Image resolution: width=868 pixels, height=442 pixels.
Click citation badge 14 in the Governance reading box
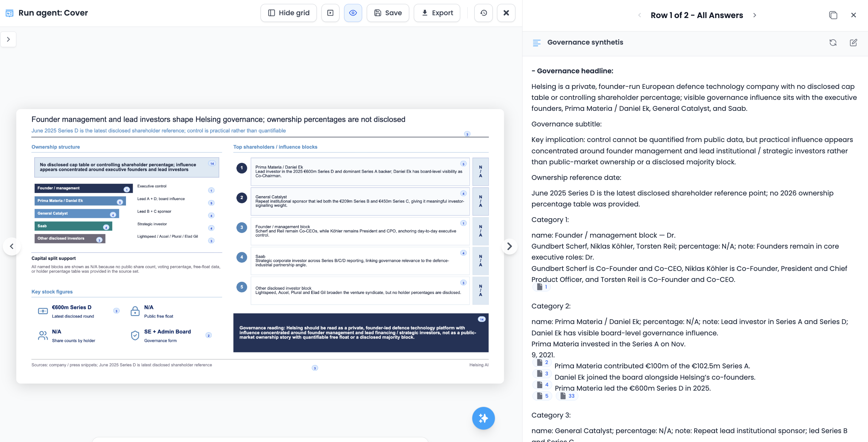(481, 319)
